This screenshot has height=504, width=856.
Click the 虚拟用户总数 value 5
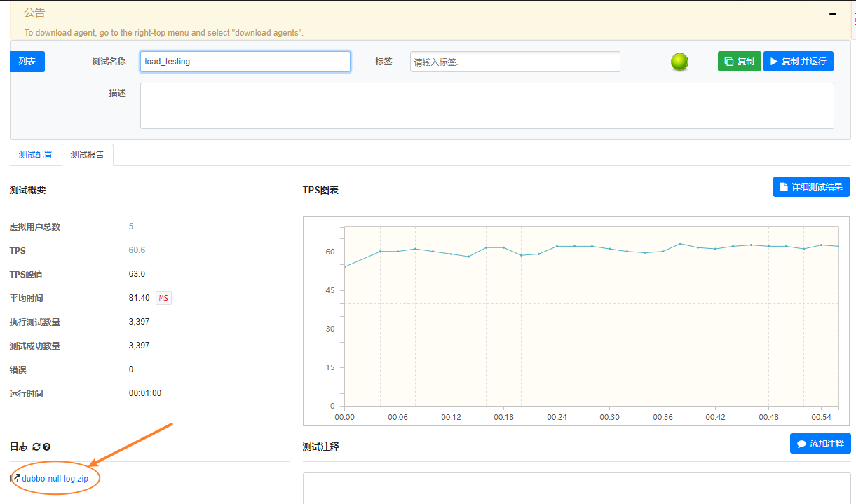click(x=131, y=226)
